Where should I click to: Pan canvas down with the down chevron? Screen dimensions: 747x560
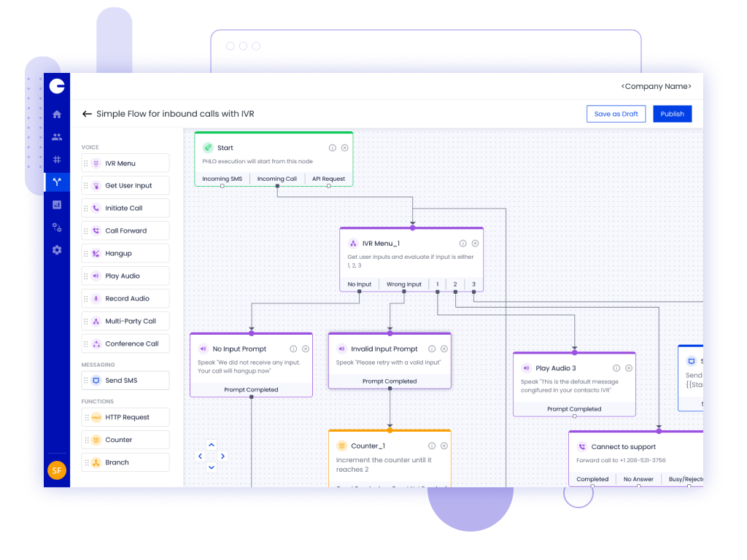click(212, 467)
